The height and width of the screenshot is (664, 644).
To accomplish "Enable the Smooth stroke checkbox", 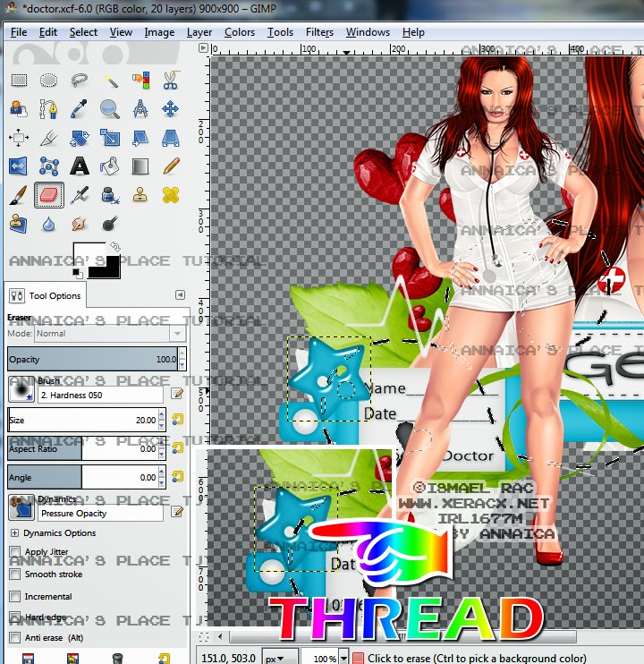I will 15,574.
